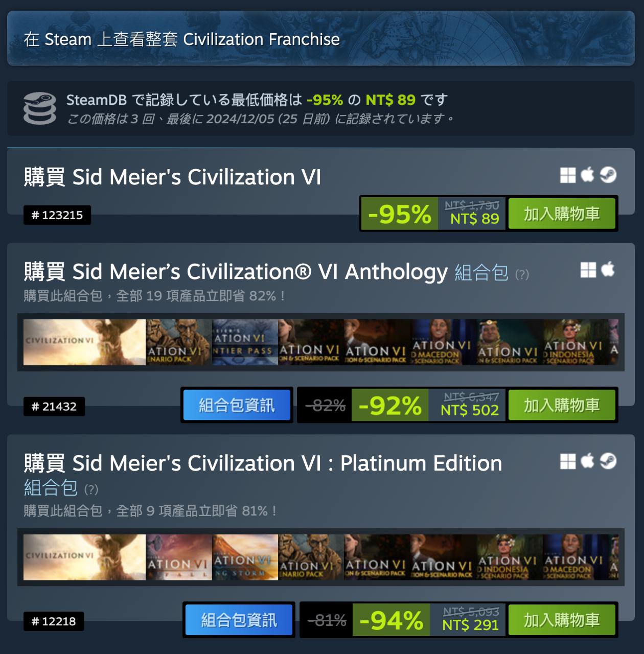
Task: Add Anthology bundle NT$ 502 to cart
Action: [562, 405]
